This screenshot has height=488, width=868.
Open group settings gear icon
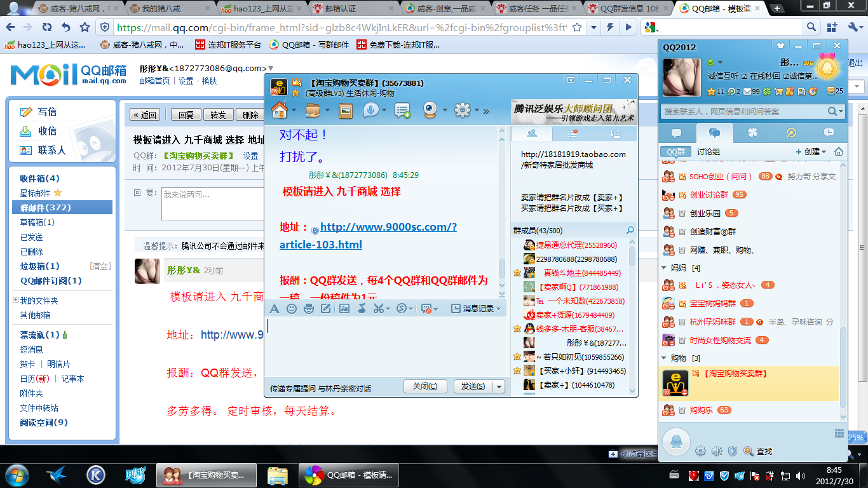click(x=462, y=110)
